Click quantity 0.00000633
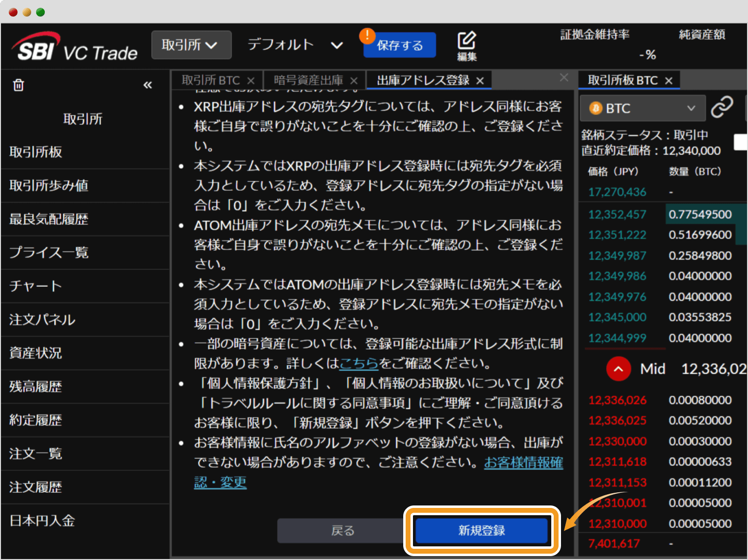 click(x=700, y=462)
